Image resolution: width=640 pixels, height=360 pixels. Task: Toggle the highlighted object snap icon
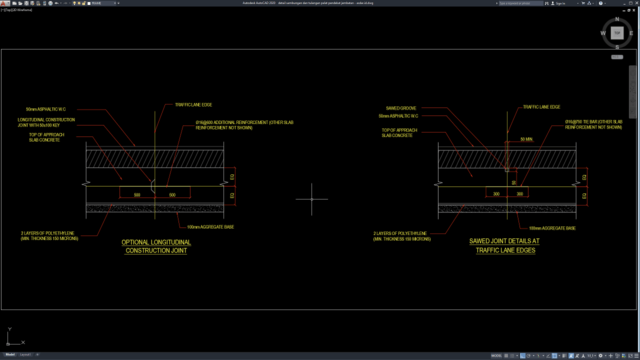click(554, 356)
